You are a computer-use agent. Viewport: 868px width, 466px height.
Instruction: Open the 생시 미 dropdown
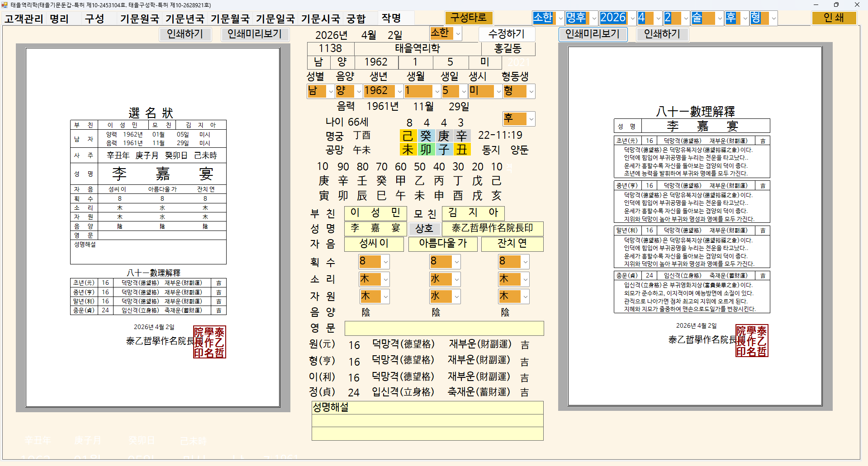coord(498,91)
